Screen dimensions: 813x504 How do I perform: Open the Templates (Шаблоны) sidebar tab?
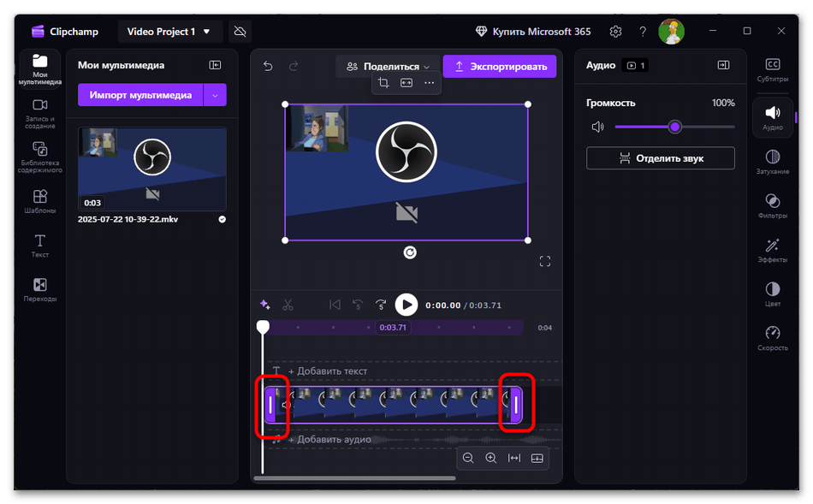[40, 201]
